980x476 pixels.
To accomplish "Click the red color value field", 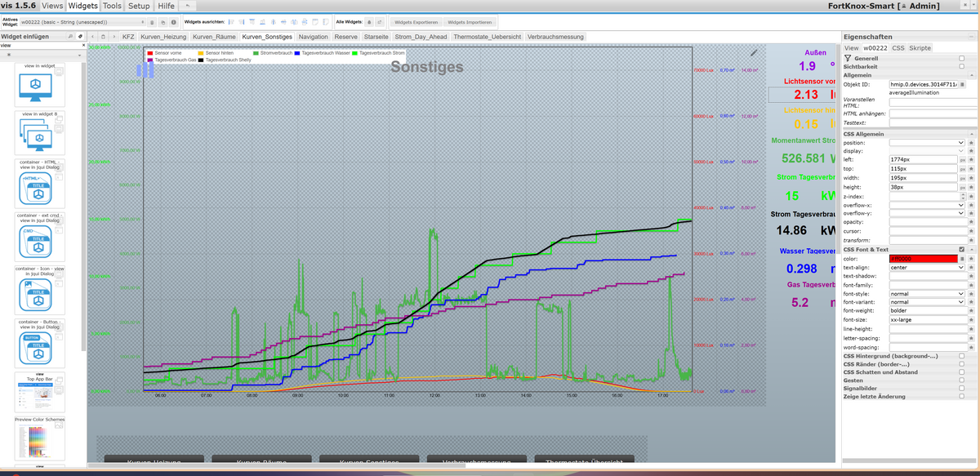I will click(922, 258).
